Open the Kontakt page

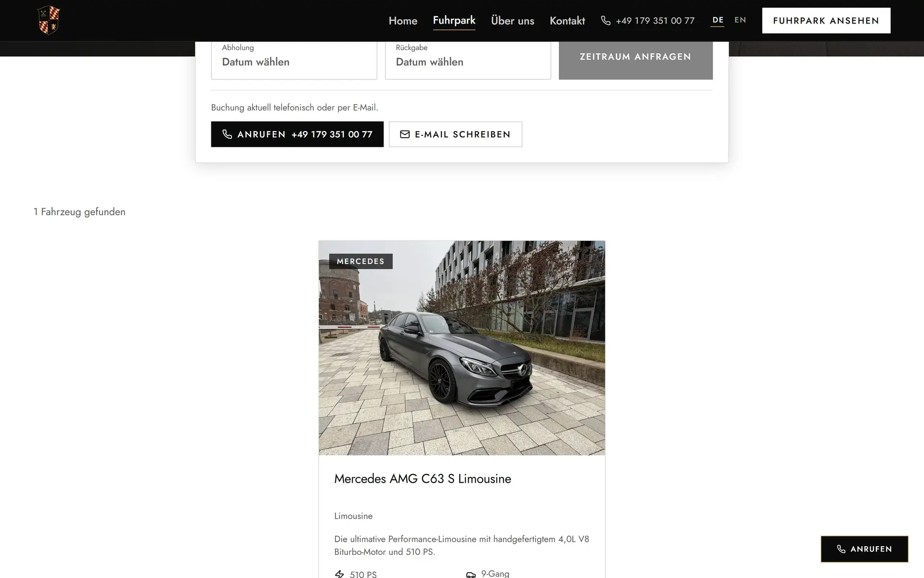tap(567, 21)
